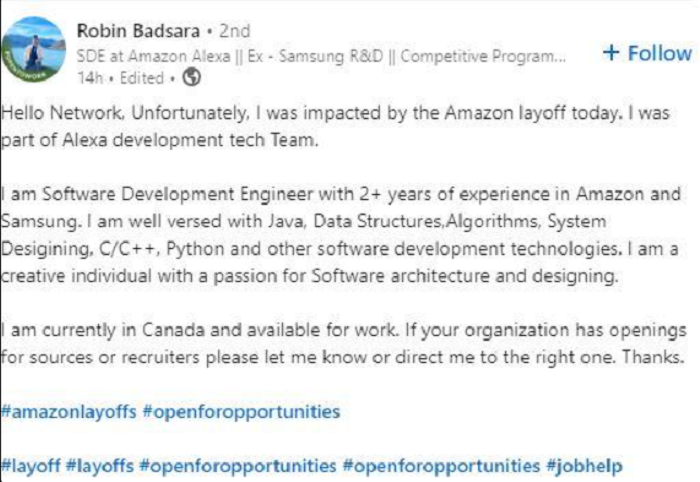Open the Robin Badsara name link
The width and height of the screenshot is (700, 482).
pyautogui.click(x=139, y=32)
